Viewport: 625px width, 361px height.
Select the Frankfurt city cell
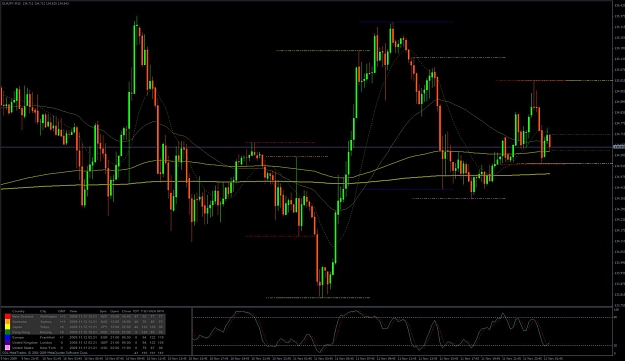[x=47, y=337]
